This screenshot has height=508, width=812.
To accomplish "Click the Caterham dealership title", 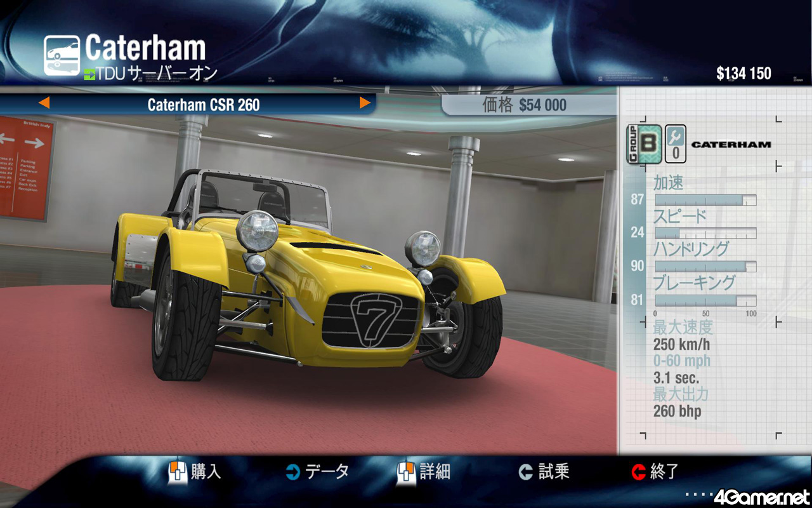I will [x=145, y=49].
